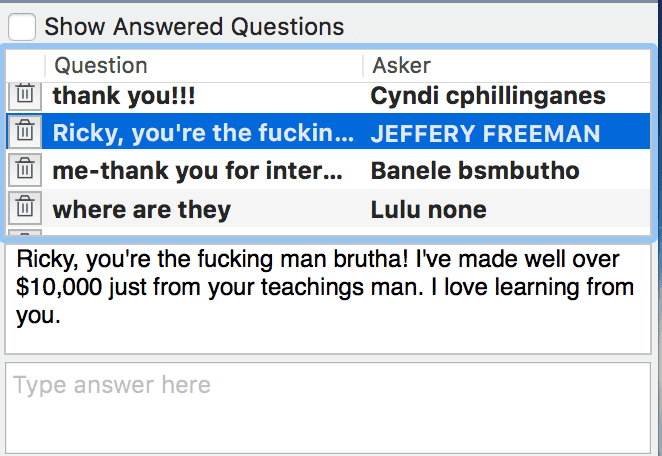The width and height of the screenshot is (662, 456).
Task: Delete the "thank you!!!" question
Action: (25, 95)
